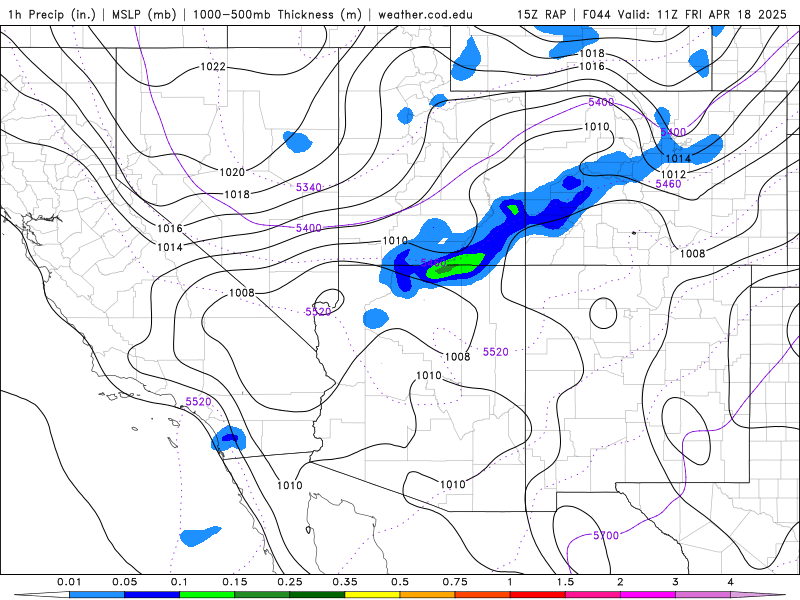
Task: Click the '0.75' legend value
Action: pyautogui.click(x=455, y=582)
